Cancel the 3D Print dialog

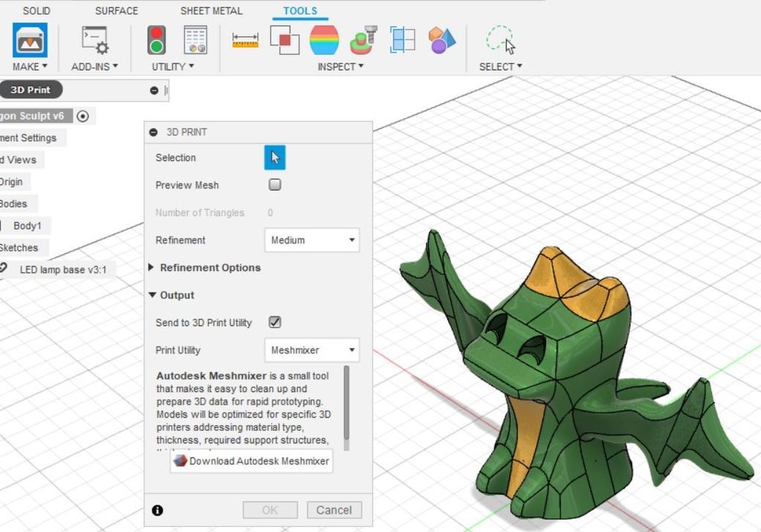click(334, 510)
